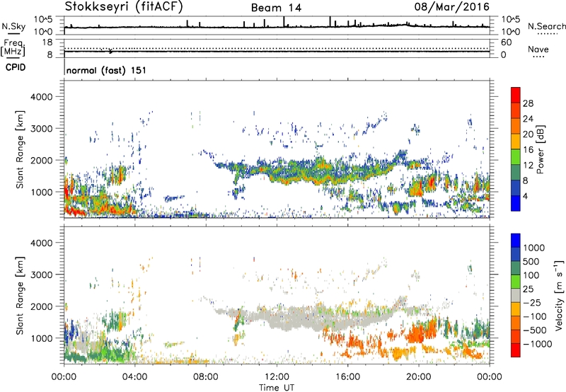
Task: Select the dark green 8–12 dB colorbar segment
Action: tap(516, 173)
